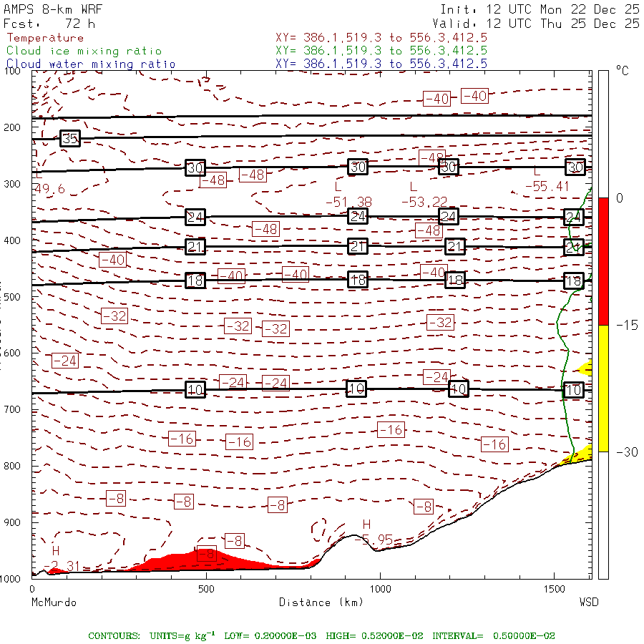Viewport: 644px width, 644px height.
Task: Click the '1500' distance axis tick label
Action: [555, 589]
